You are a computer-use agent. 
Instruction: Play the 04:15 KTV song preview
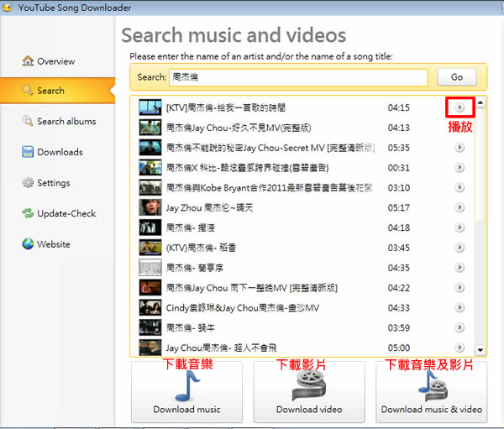tap(459, 107)
